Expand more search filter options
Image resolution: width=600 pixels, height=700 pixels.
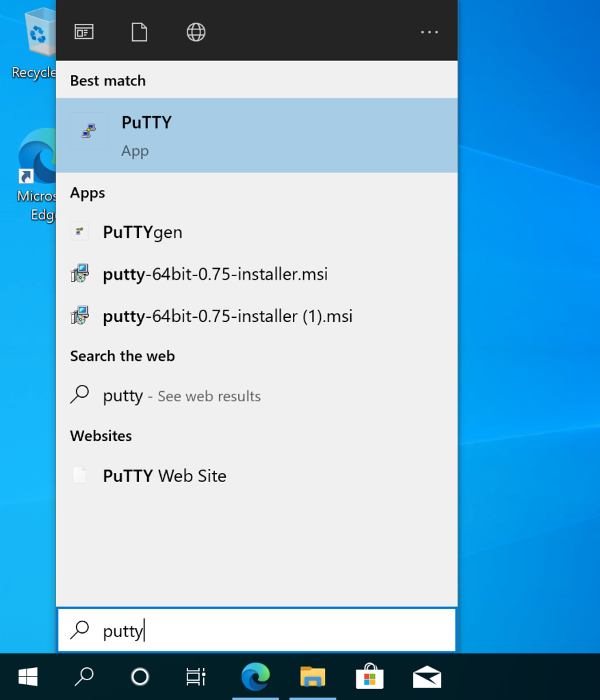click(x=429, y=31)
